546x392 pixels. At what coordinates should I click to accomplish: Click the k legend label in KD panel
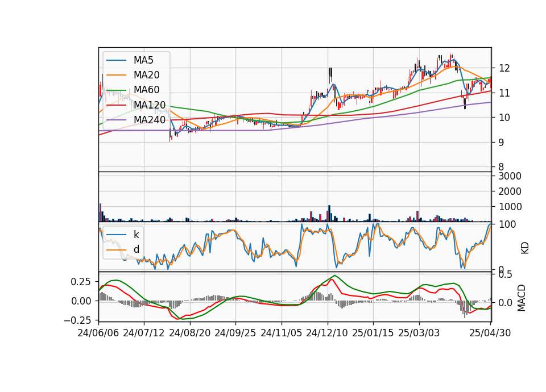coord(136,234)
